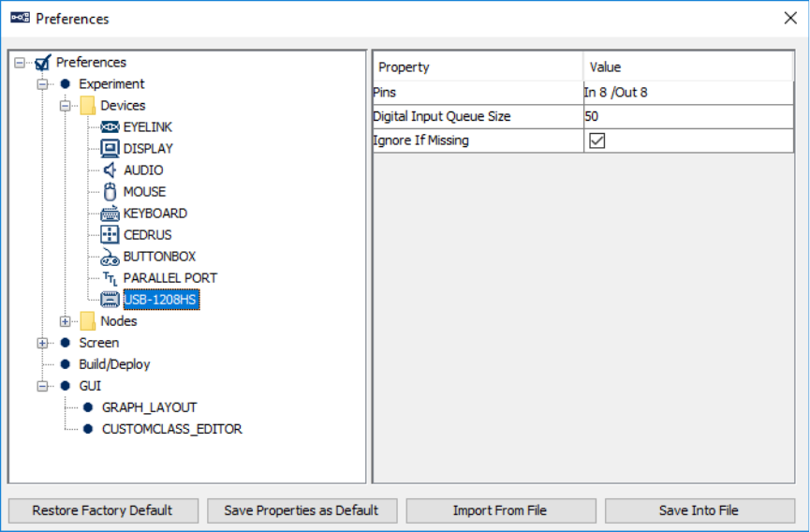Select the Screen tree label
The width and height of the screenshot is (810, 532).
tap(99, 343)
